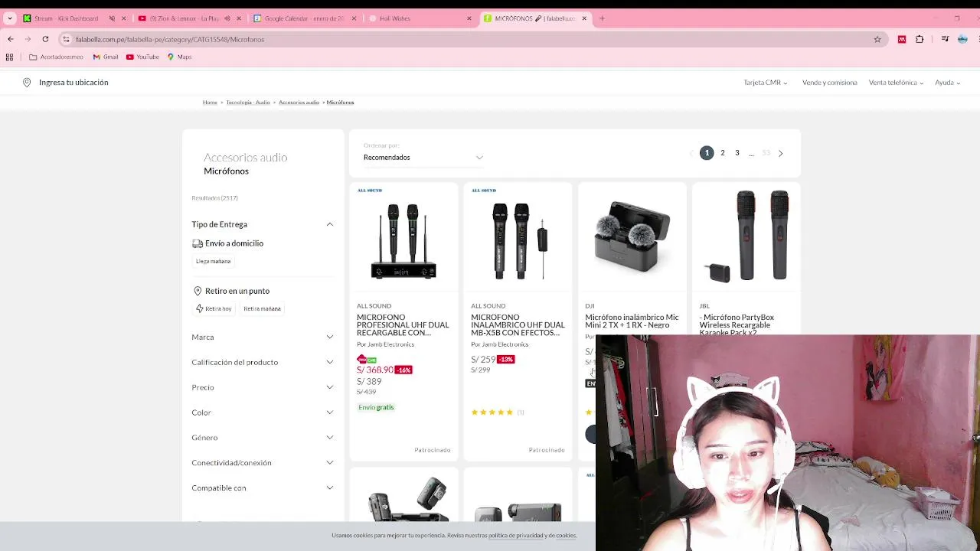Open the política de privacidad y de cookies link
This screenshot has height=551, width=980.
(x=532, y=536)
